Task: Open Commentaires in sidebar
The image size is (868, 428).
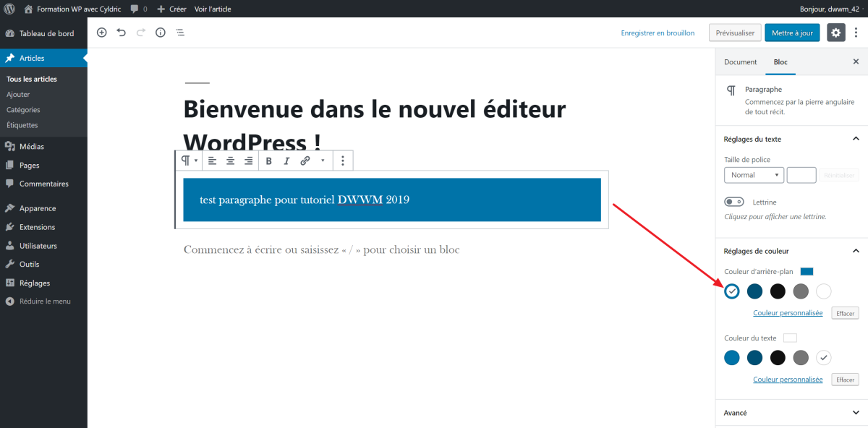Action: pyautogui.click(x=43, y=184)
